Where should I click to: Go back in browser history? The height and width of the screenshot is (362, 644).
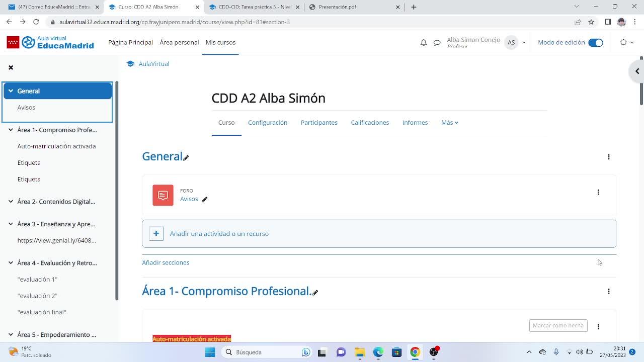(9, 22)
